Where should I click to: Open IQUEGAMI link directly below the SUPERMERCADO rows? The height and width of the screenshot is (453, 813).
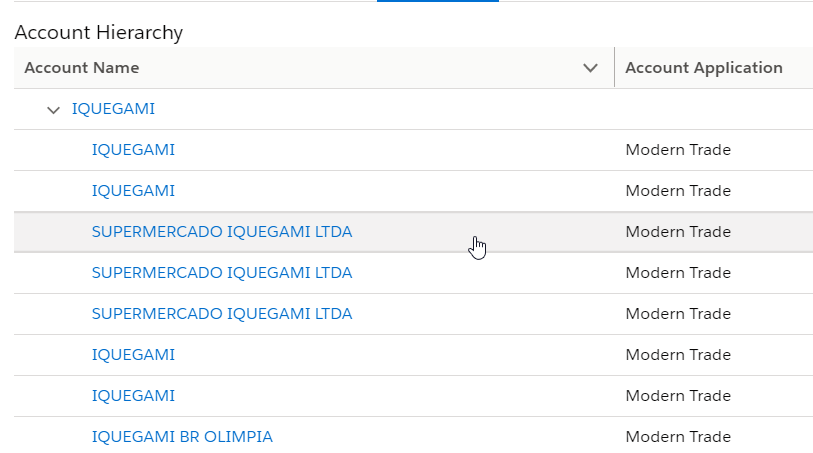point(133,355)
